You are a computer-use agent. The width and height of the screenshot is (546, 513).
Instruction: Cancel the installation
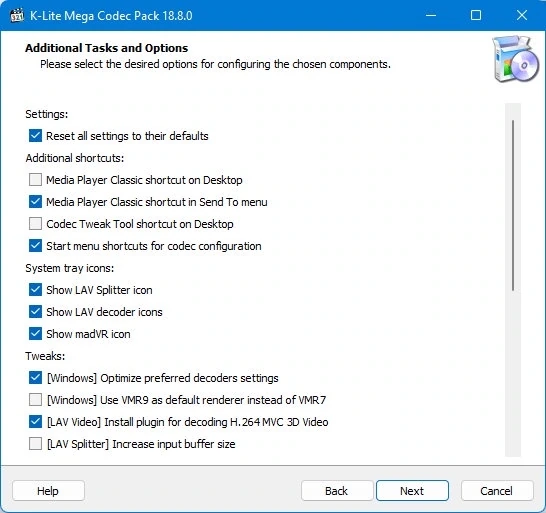tap(497, 491)
